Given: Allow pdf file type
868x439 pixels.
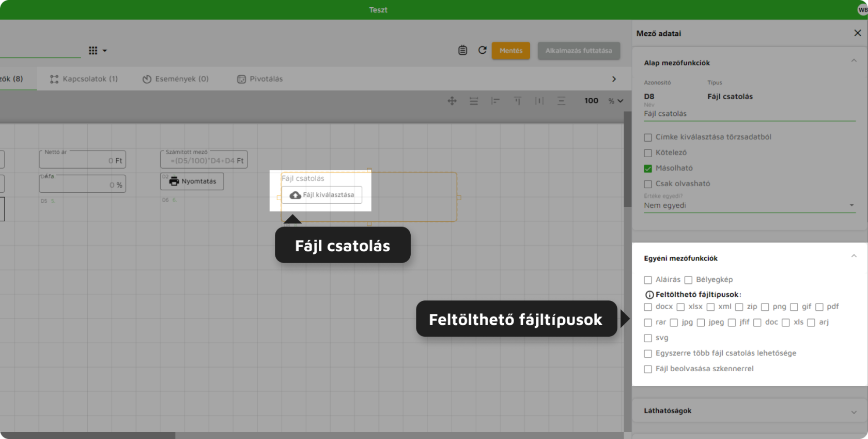Looking at the screenshot, I should click(x=819, y=307).
